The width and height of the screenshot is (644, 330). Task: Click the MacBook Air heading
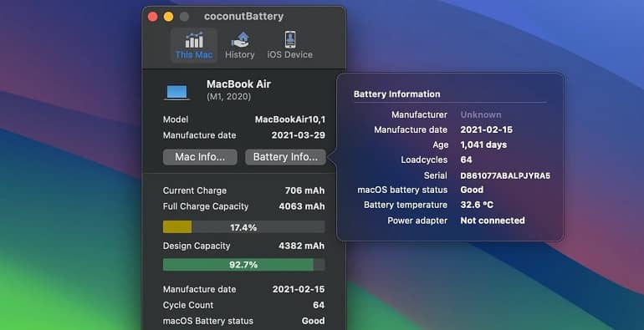tap(238, 84)
